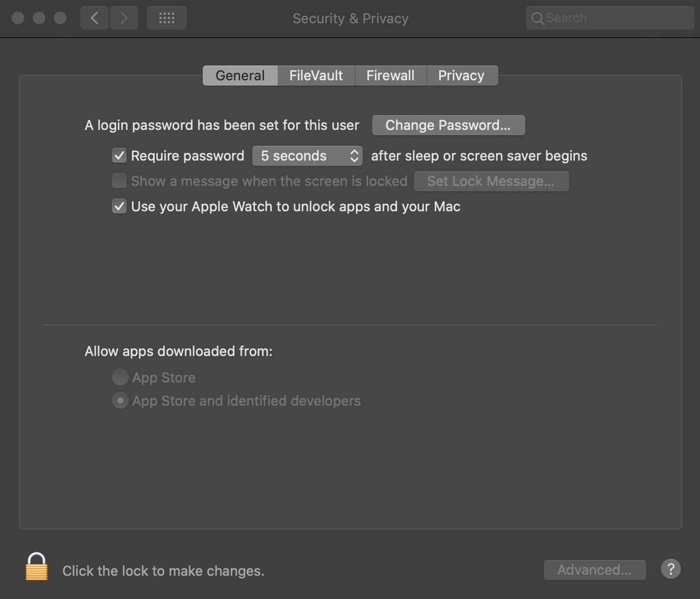Image resolution: width=700 pixels, height=599 pixels.
Task: Switch to the FileVault tab
Action: click(316, 76)
